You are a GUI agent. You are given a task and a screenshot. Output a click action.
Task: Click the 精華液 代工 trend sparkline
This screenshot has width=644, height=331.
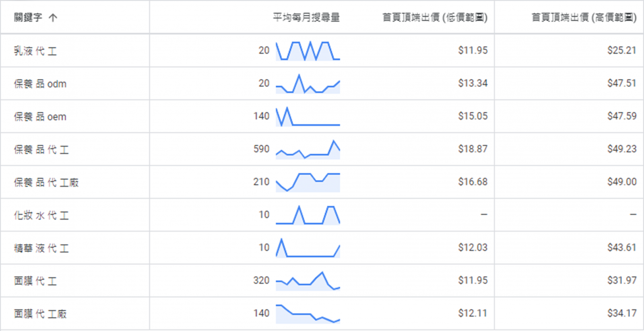pyautogui.click(x=308, y=248)
